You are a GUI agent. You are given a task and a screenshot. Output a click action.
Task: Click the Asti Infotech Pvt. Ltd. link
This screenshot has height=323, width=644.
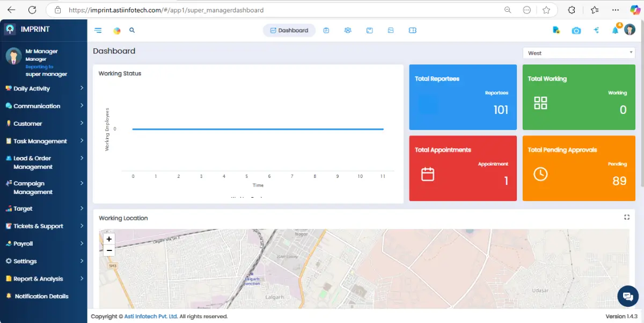click(151, 317)
